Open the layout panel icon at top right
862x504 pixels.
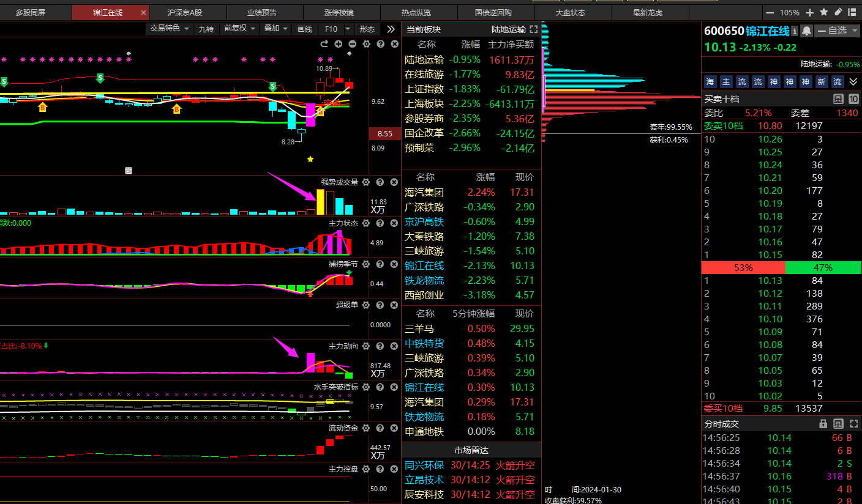coord(852,12)
